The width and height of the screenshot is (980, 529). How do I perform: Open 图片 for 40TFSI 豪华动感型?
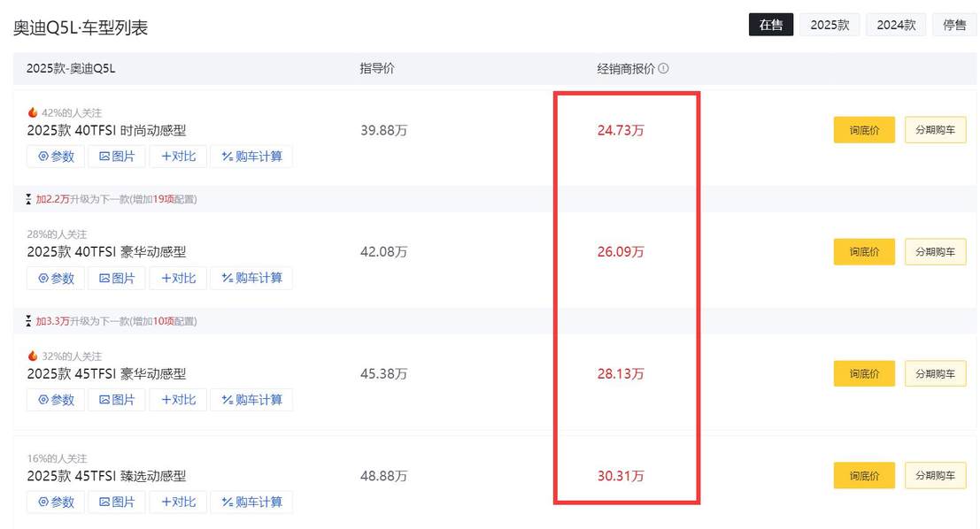click(x=117, y=278)
